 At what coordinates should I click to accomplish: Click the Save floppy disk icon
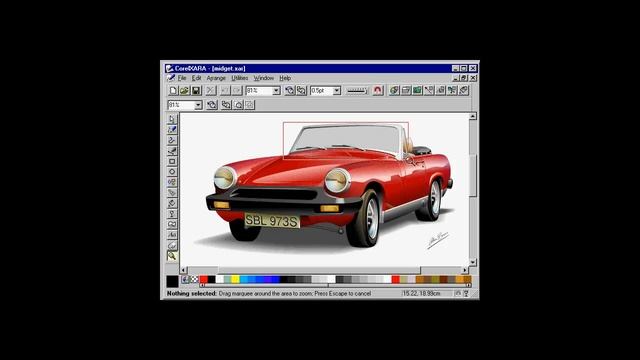pos(196,91)
